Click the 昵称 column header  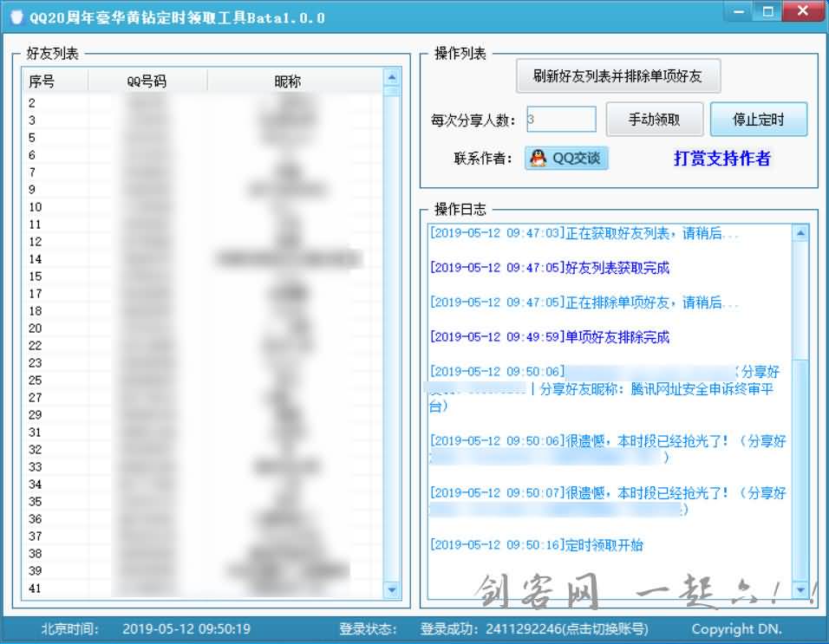click(x=287, y=81)
